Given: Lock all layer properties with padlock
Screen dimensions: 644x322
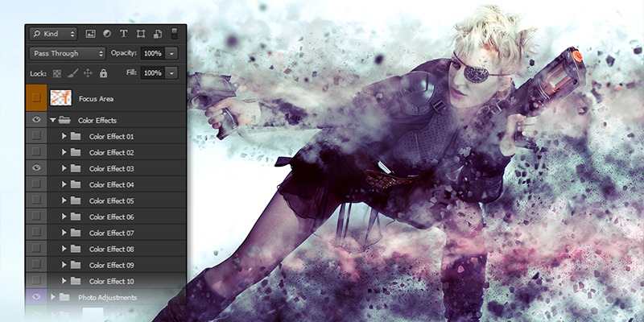Looking at the screenshot, I should (103, 73).
